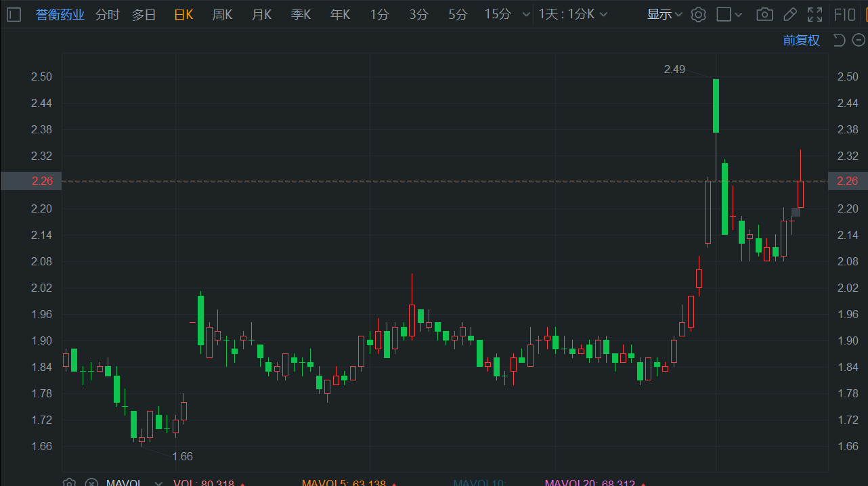Click the layout square icon
868x486 pixels.
[x=724, y=14]
